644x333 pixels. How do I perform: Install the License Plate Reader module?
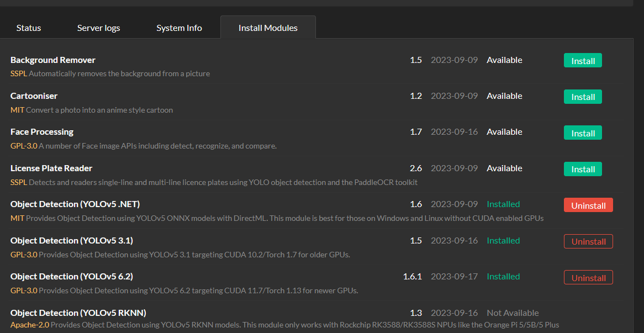coord(583,169)
